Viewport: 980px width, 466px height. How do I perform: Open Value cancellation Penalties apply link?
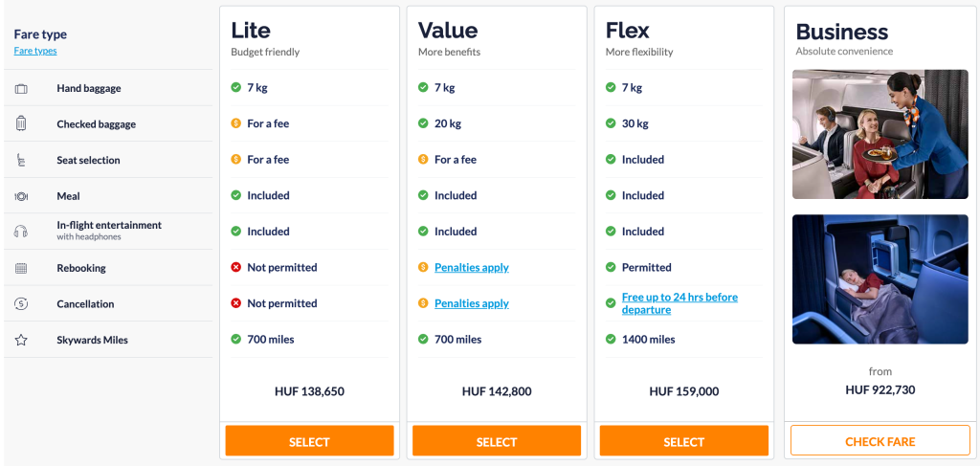tap(471, 303)
